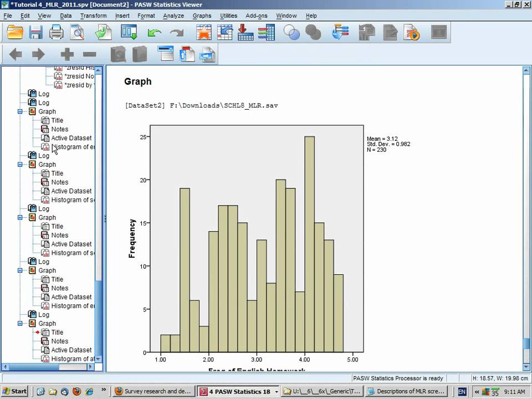Switch to 'Survey research and de...' taskbar window
The height and width of the screenshot is (399, 532).
coord(154,391)
